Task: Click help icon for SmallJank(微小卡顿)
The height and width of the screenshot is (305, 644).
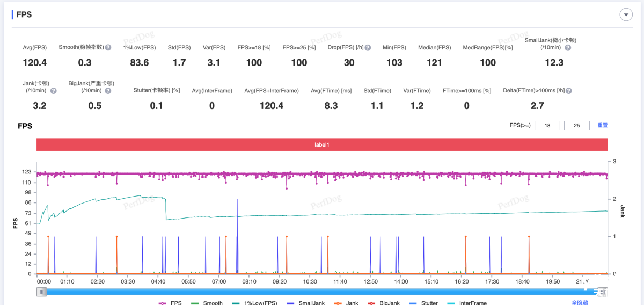Action: point(568,48)
